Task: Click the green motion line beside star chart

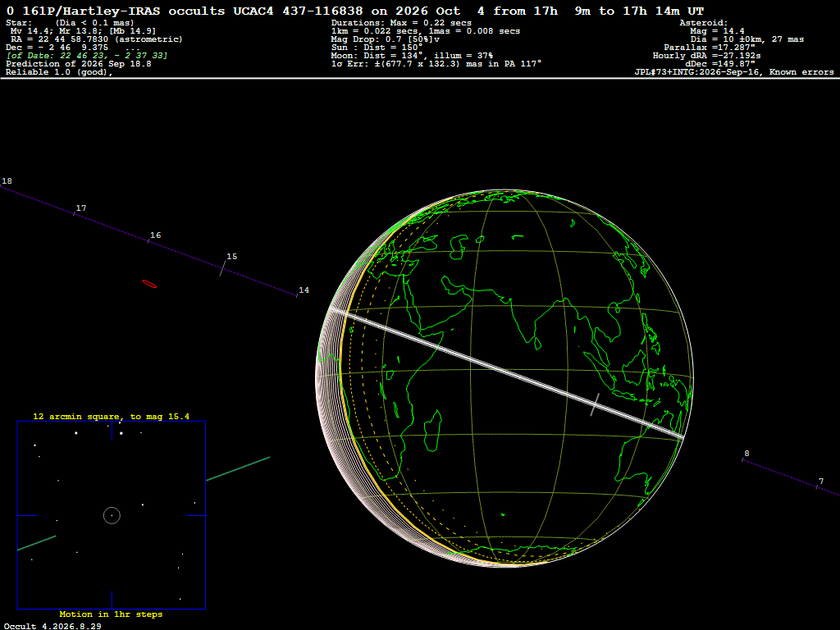Action: pos(238,468)
